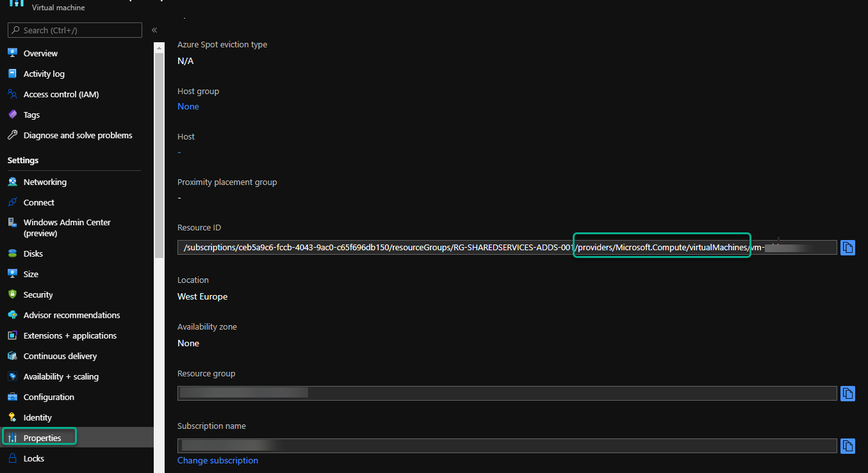
Task: Copy the Subscription name value
Action: (848, 445)
